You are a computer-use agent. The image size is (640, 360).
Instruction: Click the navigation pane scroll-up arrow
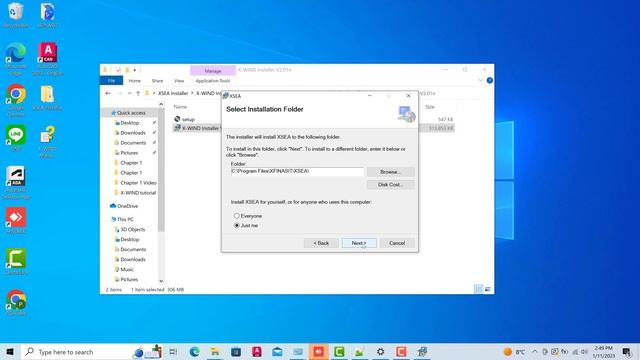click(x=161, y=104)
